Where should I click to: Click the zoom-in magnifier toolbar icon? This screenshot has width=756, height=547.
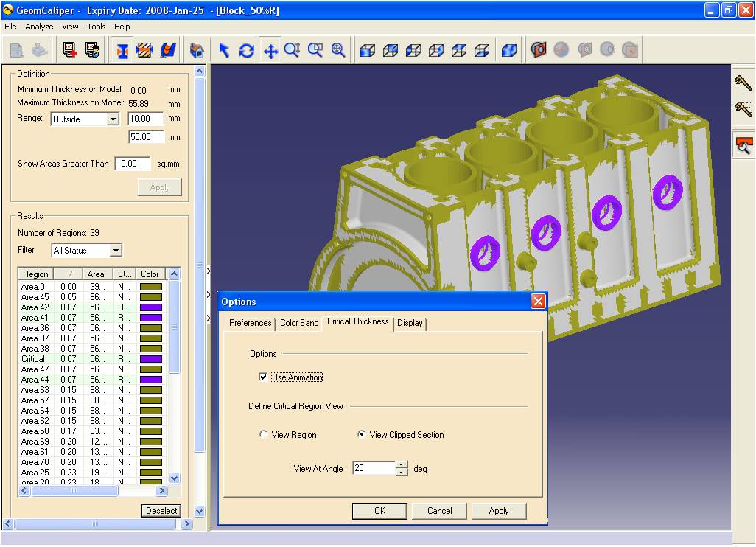point(338,50)
